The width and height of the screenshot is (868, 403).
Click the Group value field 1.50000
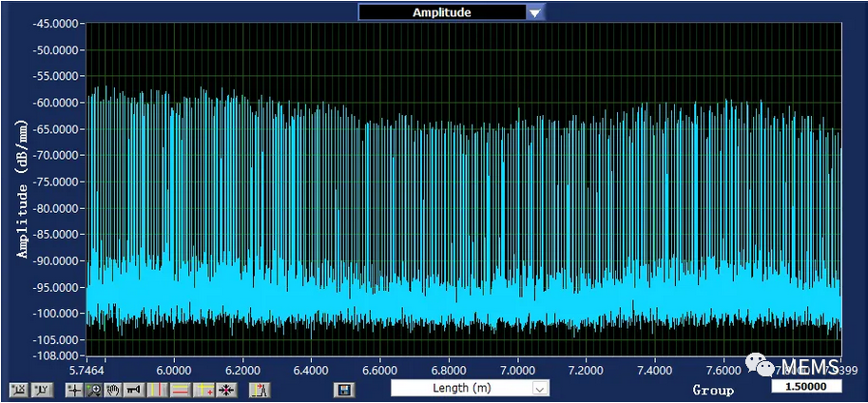[x=806, y=386]
